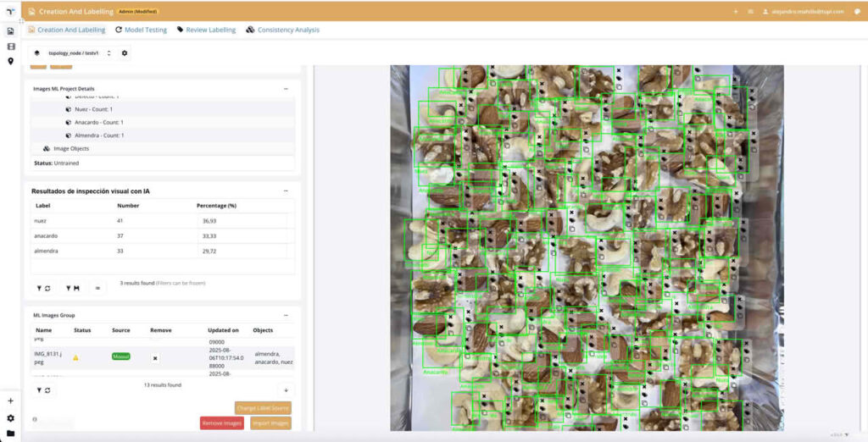
Task: Click the plus icon in top header
Action: coord(735,12)
